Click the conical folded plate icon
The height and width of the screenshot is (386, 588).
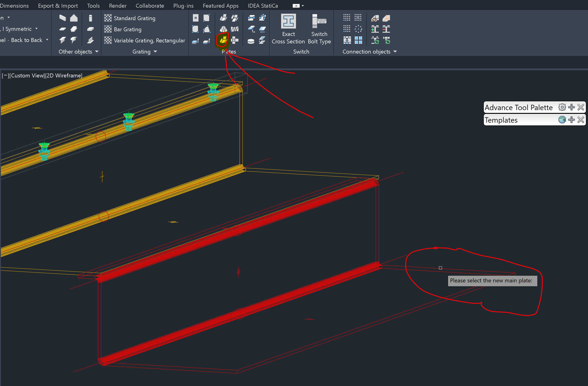pyautogui.click(x=223, y=29)
